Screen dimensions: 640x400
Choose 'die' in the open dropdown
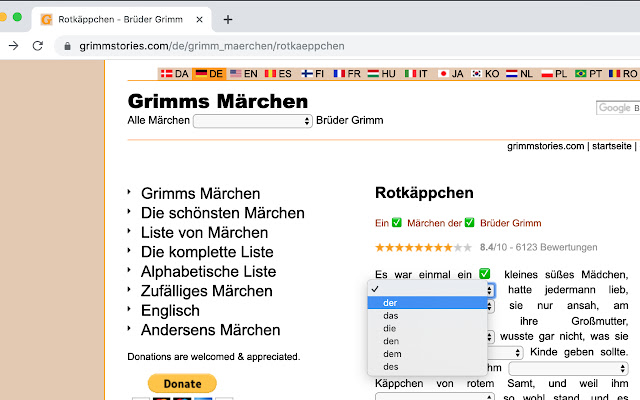(427, 328)
